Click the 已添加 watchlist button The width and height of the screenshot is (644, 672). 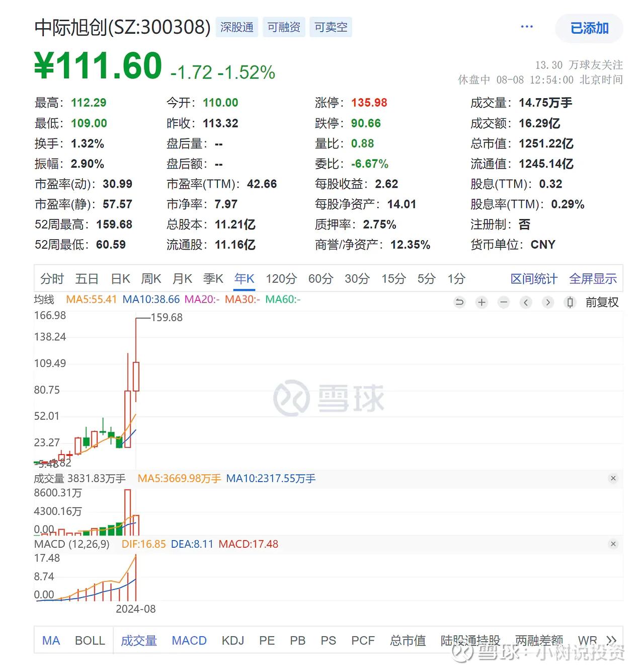[x=589, y=28]
